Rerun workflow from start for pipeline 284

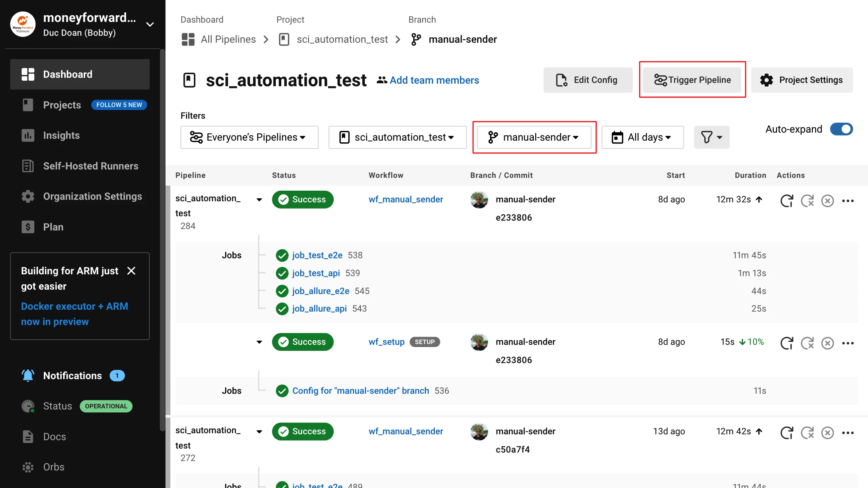point(787,201)
